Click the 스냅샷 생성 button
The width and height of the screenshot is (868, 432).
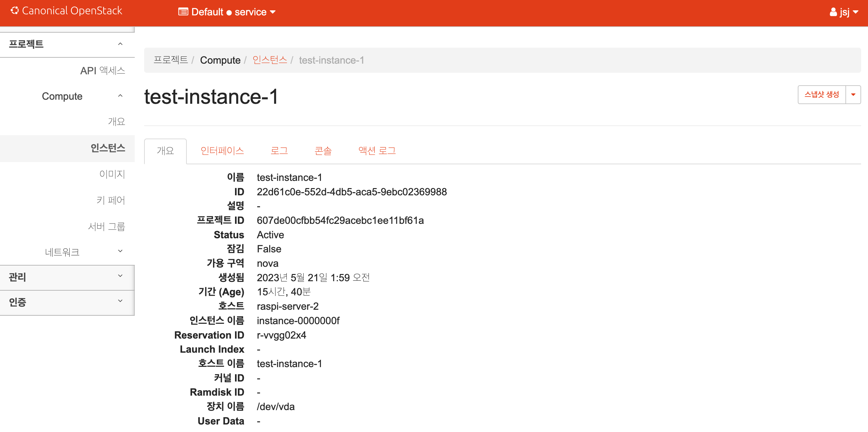[822, 95]
